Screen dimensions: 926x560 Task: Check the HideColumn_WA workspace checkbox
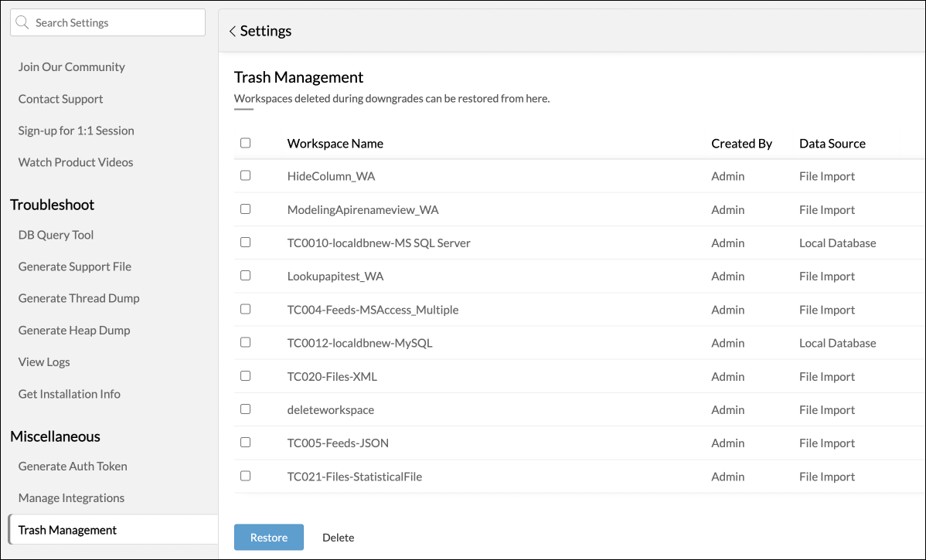pyautogui.click(x=245, y=175)
